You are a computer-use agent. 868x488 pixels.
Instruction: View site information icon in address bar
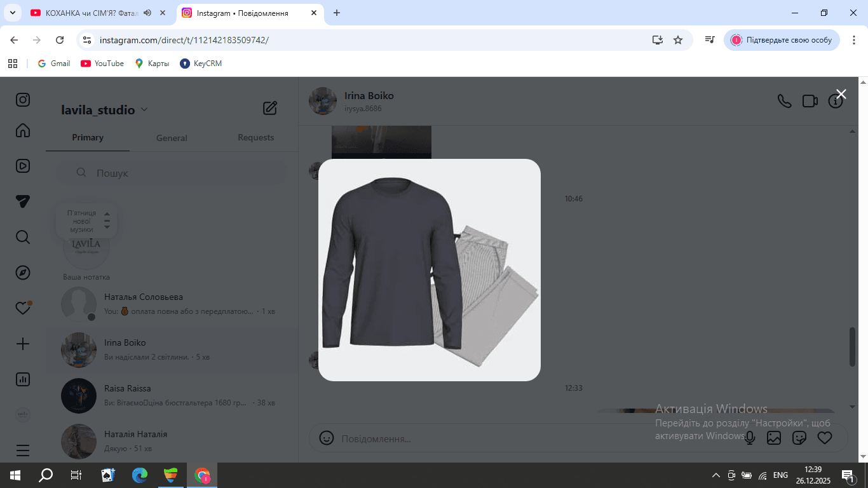(x=87, y=40)
